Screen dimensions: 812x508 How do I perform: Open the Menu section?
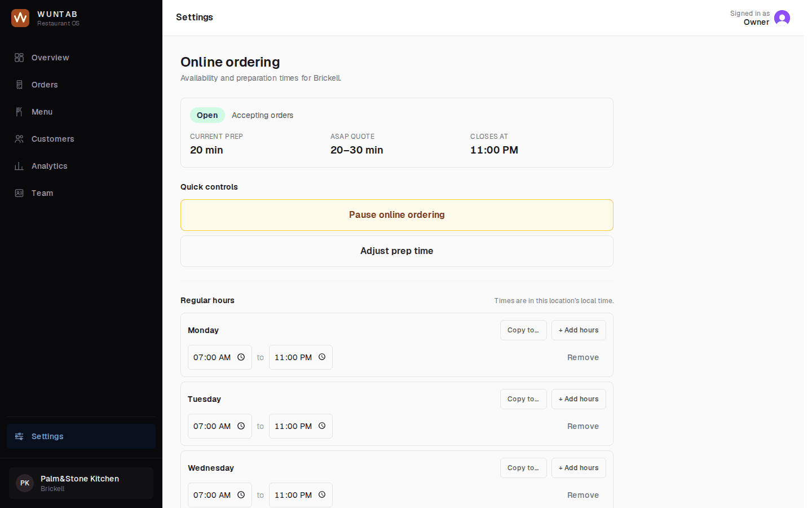coord(81,112)
